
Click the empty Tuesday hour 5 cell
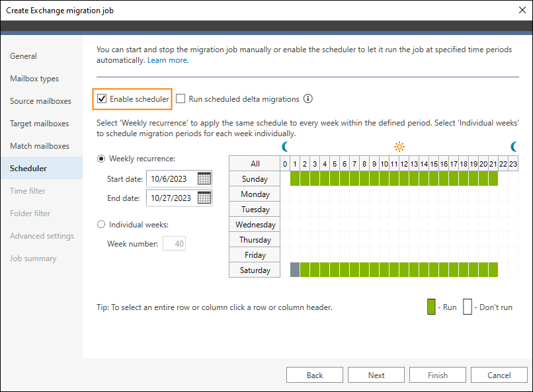click(x=335, y=210)
